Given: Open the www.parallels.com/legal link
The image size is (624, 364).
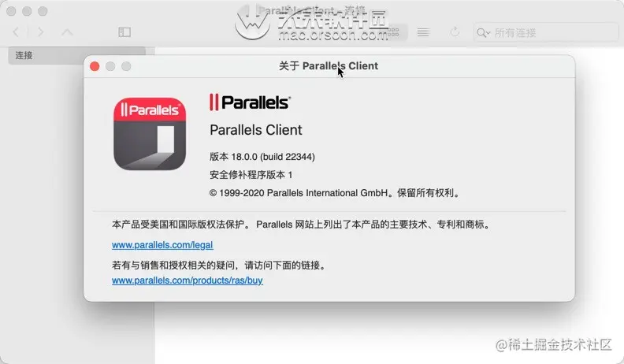Looking at the screenshot, I should [162, 245].
